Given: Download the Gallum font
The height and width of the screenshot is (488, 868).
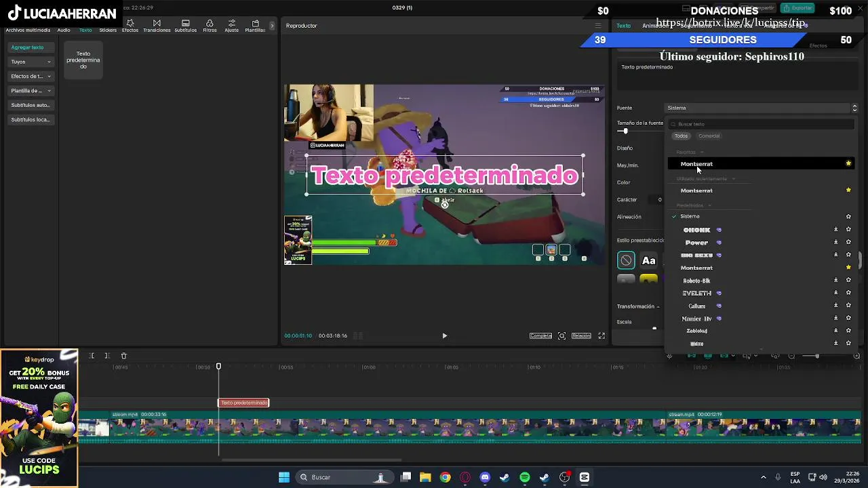Looking at the screenshot, I should (835, 305).
